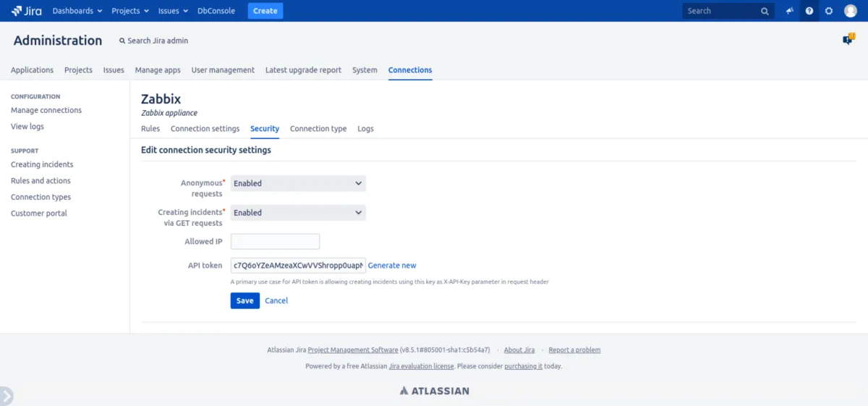Switch to the Connection type tab
This screenshot has height=406, width=868.
coord(318,129)
